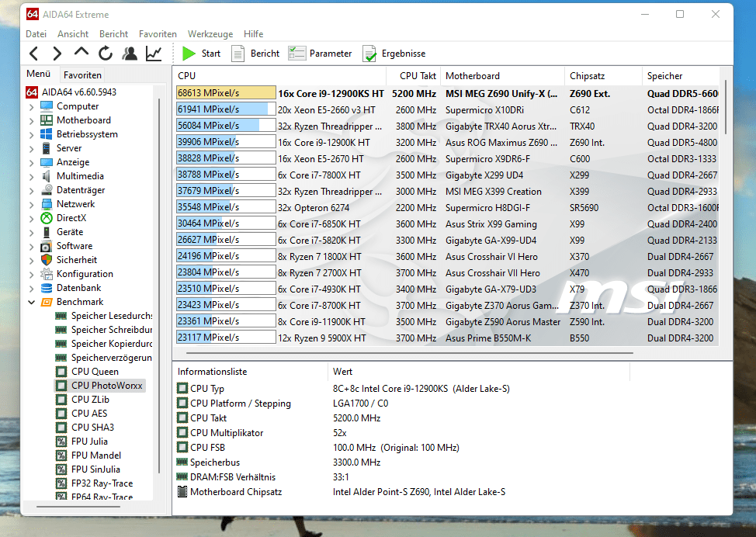The image size is (756, 537).
Task: Click the Anzeige monitor icon
Action: click(47, 162)
